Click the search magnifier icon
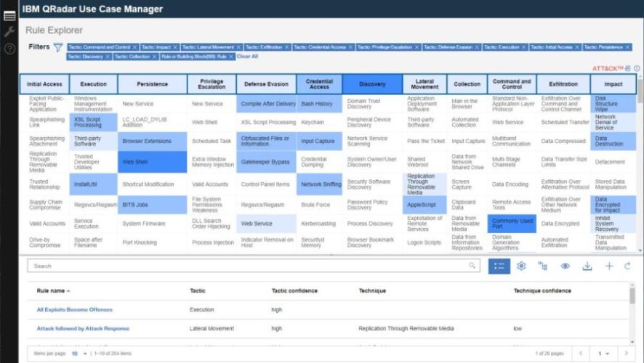Image resolution: width=644 pixels, height=363 pixels. tap(472, 266)
